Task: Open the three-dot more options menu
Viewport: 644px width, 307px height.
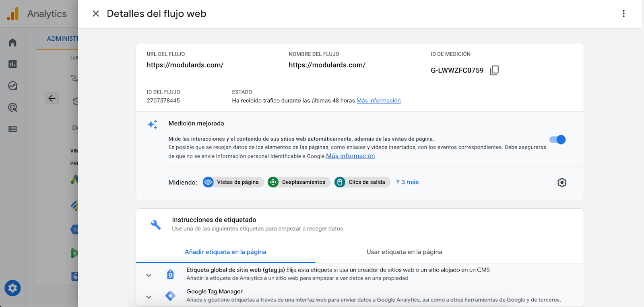Action: (623, 14)
